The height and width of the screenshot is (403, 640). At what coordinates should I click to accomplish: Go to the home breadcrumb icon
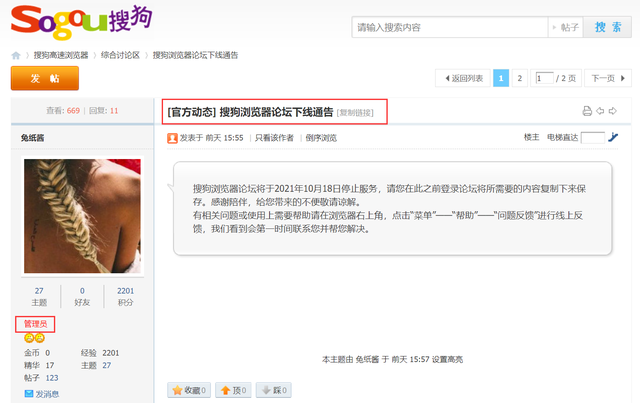click(x=16, y=56)
